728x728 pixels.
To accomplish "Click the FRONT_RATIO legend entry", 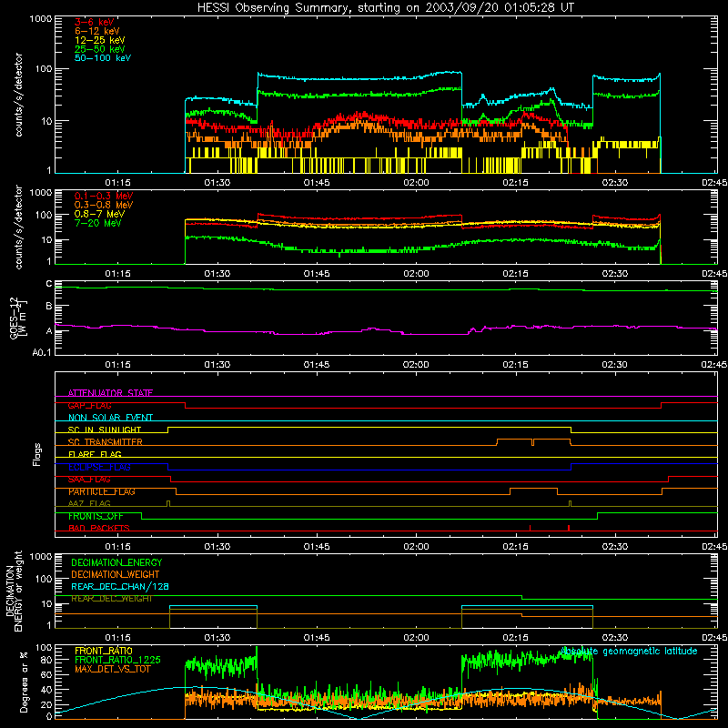I will [x=104, y=651].
